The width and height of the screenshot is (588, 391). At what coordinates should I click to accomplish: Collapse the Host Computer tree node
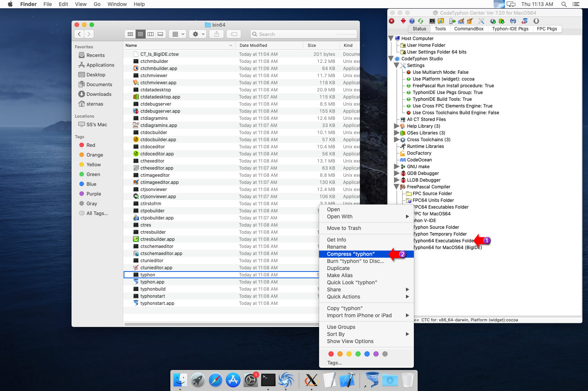(x=391, y=38)
